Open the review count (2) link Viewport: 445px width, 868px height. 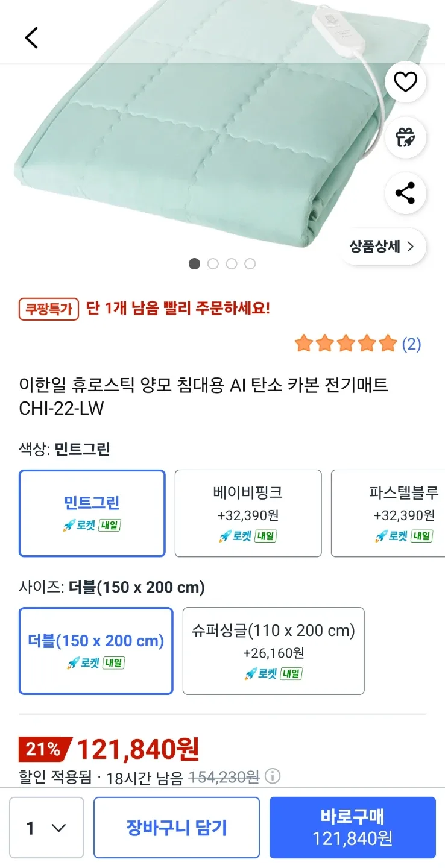click(411, 344)
